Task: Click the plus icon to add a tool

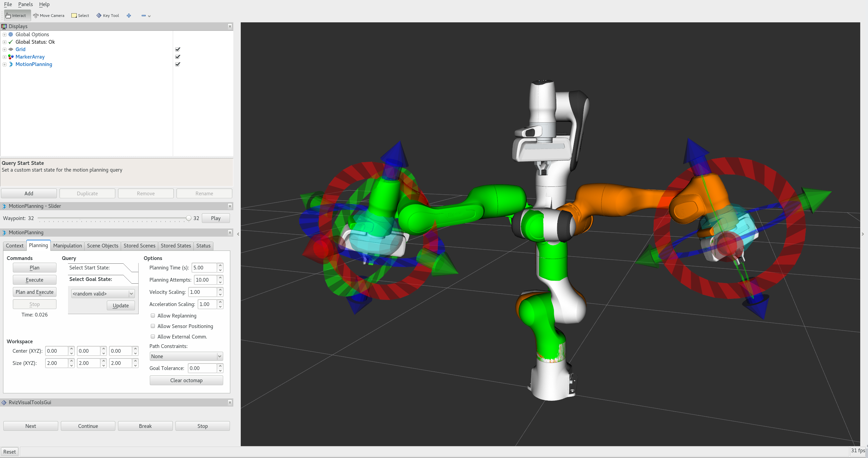Action: [x=129, y=16]
